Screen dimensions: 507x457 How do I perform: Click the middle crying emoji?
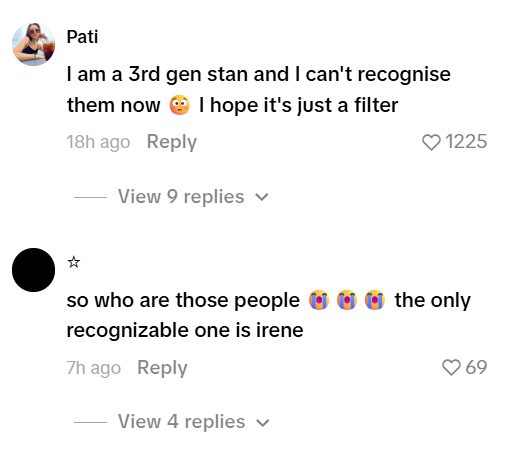click(x=347, y=300)
